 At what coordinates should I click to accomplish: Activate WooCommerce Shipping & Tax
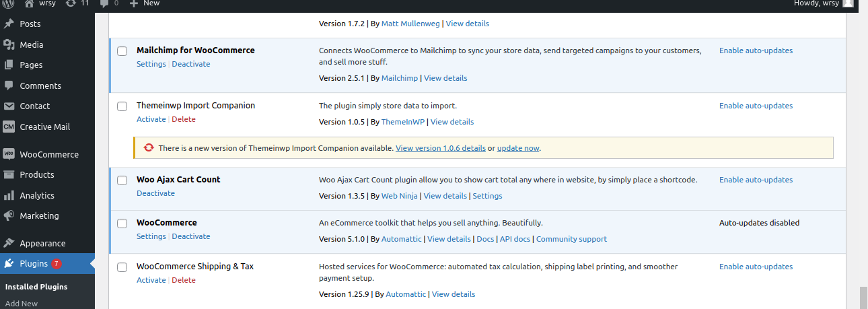pyautogui.click(x=151, y=280)
